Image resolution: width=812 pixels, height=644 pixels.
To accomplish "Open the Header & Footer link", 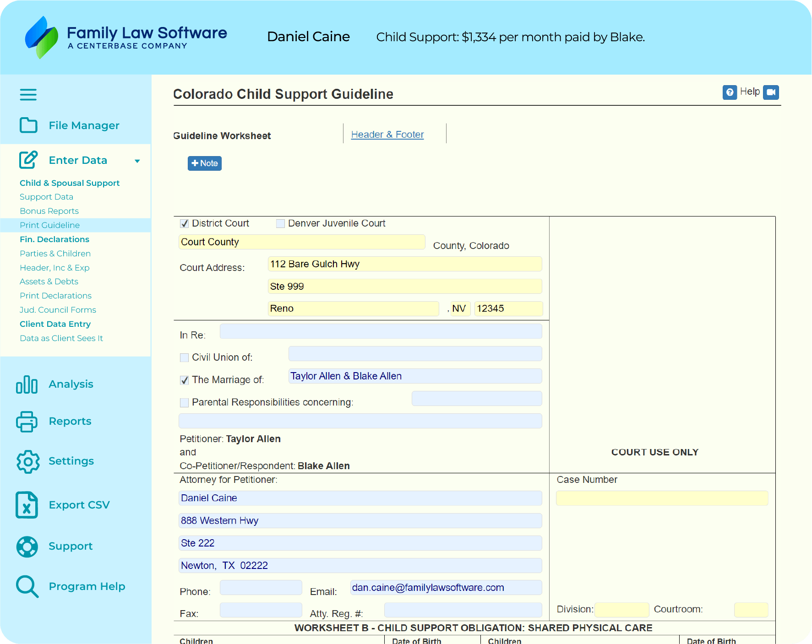I will click(x=387, y=135).
